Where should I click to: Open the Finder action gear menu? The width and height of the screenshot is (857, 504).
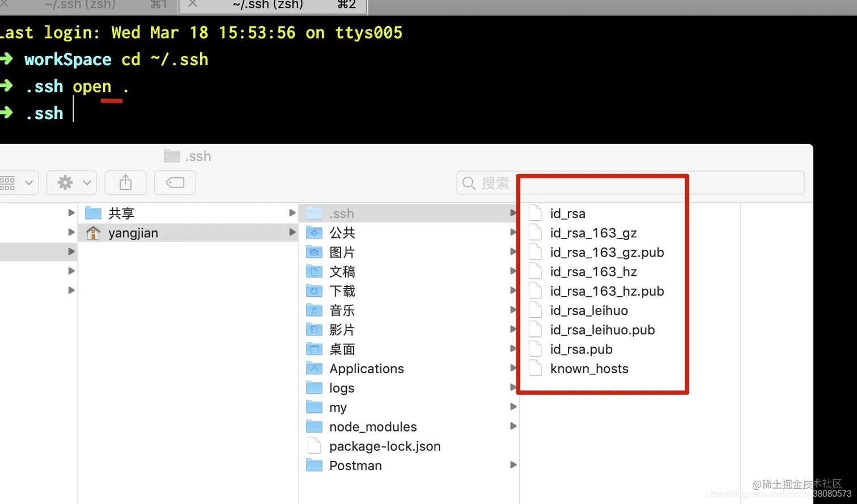point(72,182)
